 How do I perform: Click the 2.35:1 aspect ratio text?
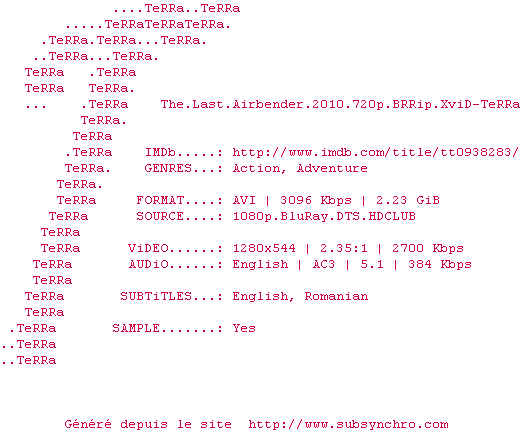344,248
